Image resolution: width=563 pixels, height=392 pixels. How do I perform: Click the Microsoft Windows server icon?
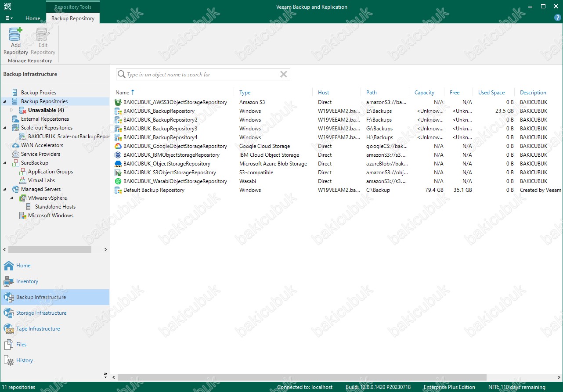(22, 216)
